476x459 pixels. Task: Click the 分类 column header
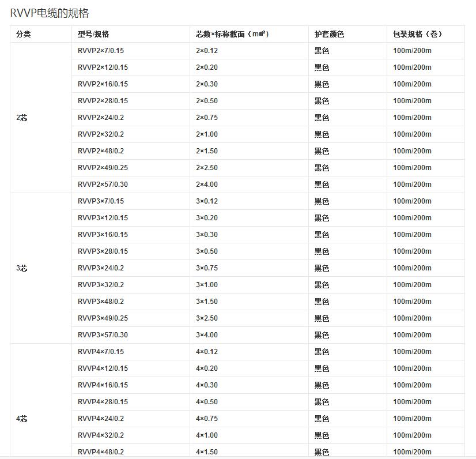pos(24,34)
